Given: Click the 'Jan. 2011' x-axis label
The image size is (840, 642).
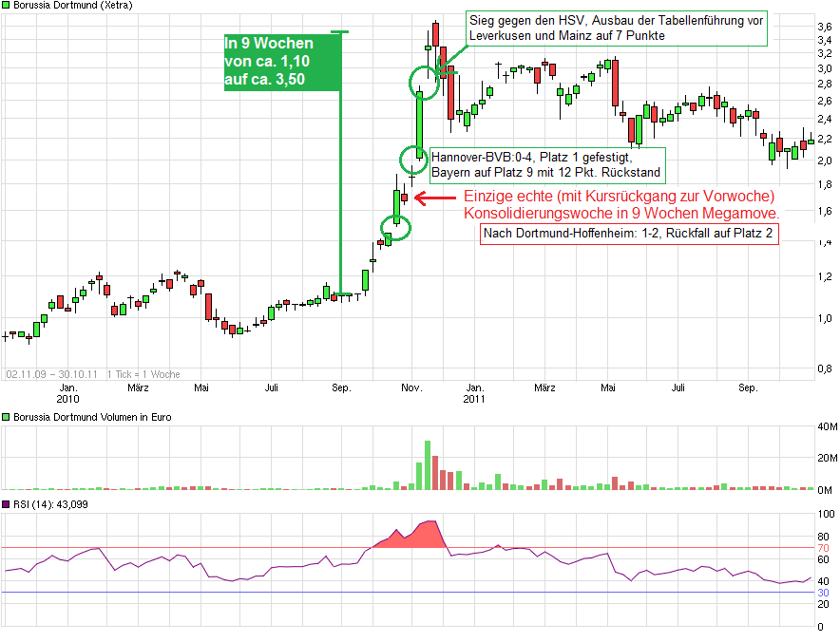Looking at the screenshot, I should pyautogui.click(x=475, y=393).
